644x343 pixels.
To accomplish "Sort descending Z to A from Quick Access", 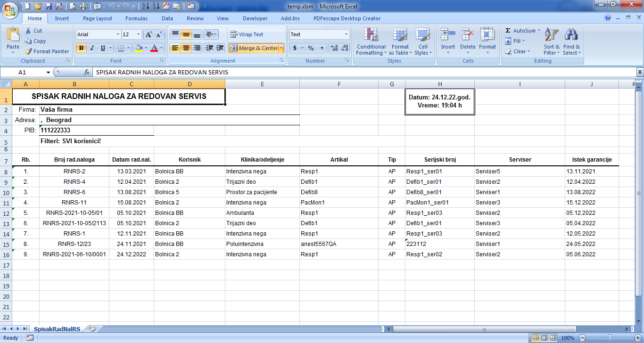I will [156, 6].
